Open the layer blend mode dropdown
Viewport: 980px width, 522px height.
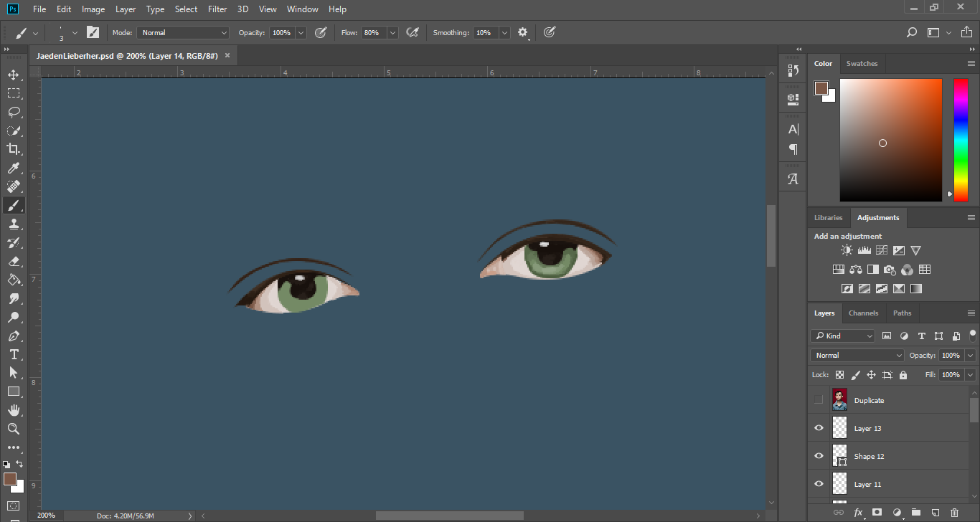[x=858, y=355]
